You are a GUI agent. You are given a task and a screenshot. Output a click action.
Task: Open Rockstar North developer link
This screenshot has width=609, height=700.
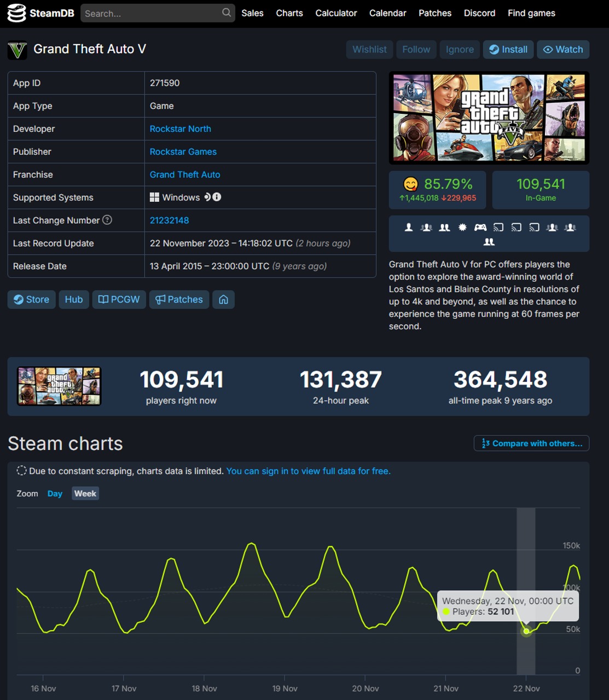pyautogui.click(x=180, y=129)
